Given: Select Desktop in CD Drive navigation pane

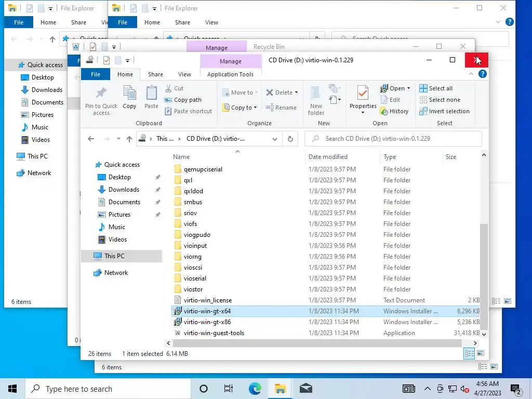Looking at the screenshot, I should tap(119, 177).
